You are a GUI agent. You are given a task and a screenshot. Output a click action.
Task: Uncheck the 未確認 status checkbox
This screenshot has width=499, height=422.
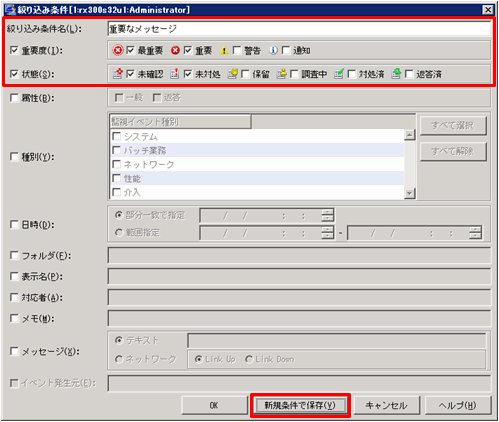[x=130, y=74]
